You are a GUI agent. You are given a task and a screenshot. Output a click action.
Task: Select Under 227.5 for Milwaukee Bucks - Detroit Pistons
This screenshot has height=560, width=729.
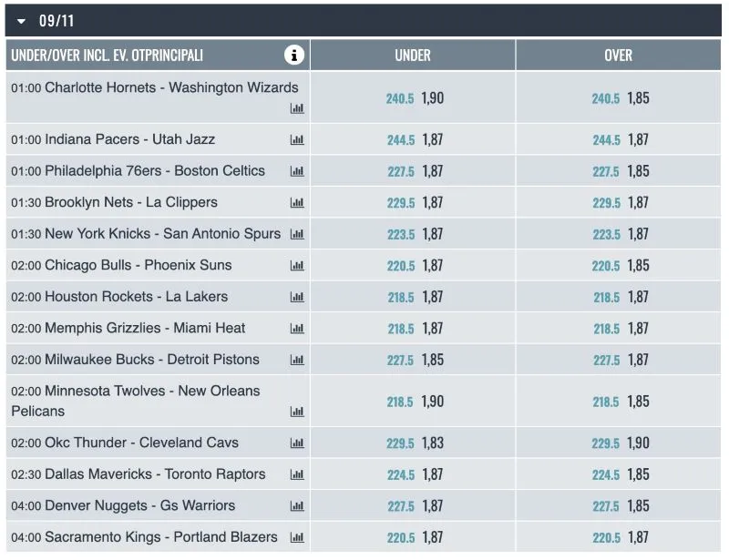click(413, 360)
